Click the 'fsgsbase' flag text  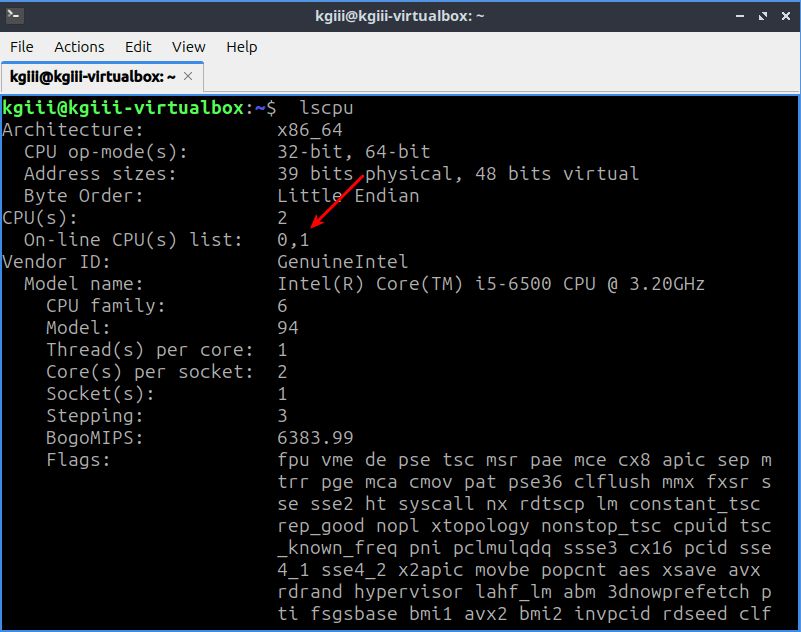[354, 614]
